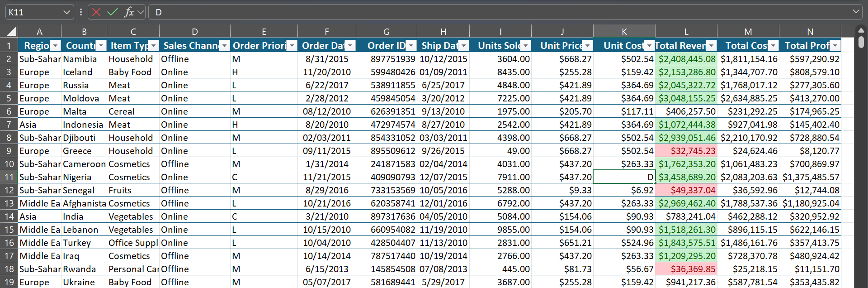Image resolution: width=868 pixels, height=288 pixels.
Task: Select the $941,217.36 revenue cell
Action: pyautogui.click(x=686, y=282)
